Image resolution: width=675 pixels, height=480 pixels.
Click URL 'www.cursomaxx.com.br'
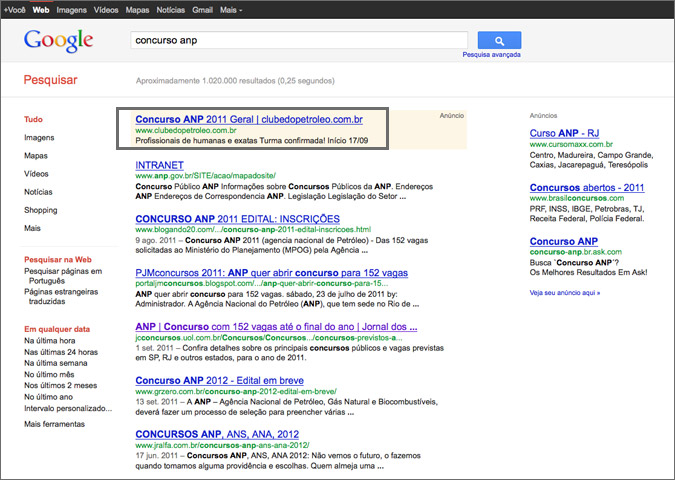(x=571, y=144)
